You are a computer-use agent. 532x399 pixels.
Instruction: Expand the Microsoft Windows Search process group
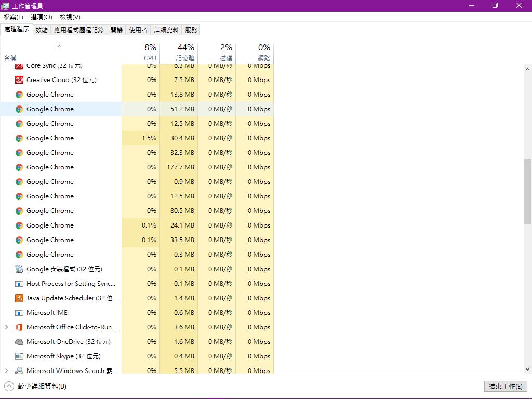pyautogui.click(x=7, y=371)
